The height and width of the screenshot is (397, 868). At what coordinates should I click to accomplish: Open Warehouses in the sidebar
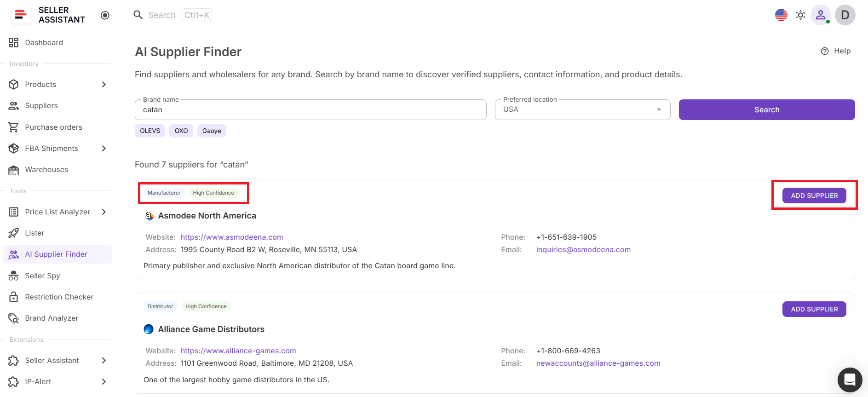[x=57, y=170]
